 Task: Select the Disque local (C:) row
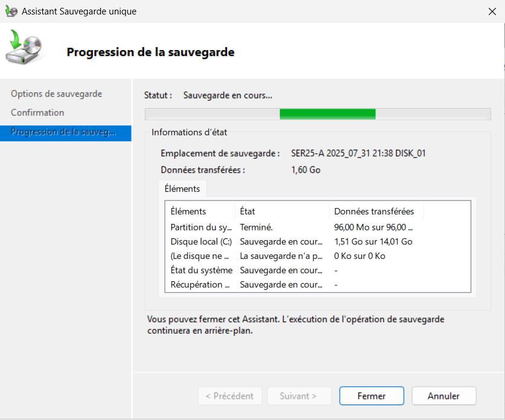click(x=201, y=241)
